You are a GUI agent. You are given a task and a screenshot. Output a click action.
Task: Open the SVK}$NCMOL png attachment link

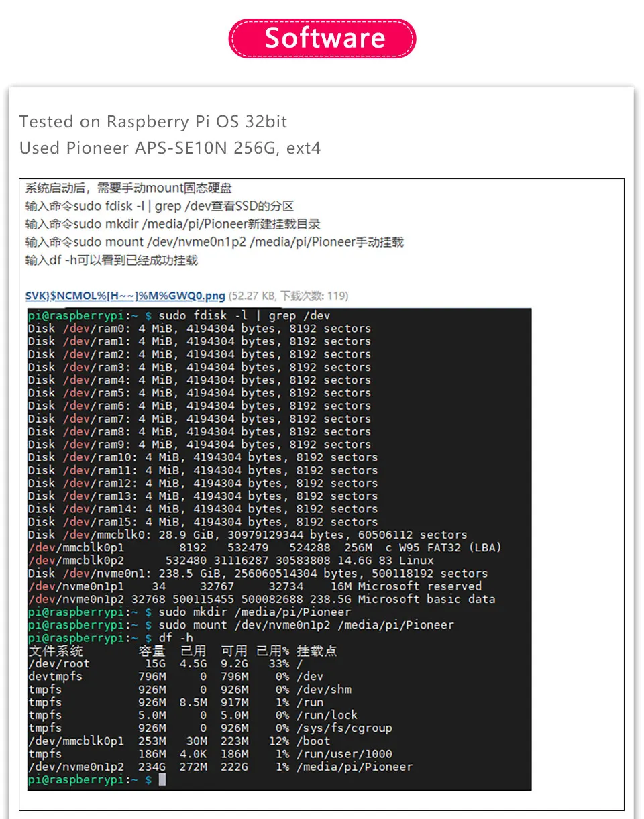click(125, 296)
